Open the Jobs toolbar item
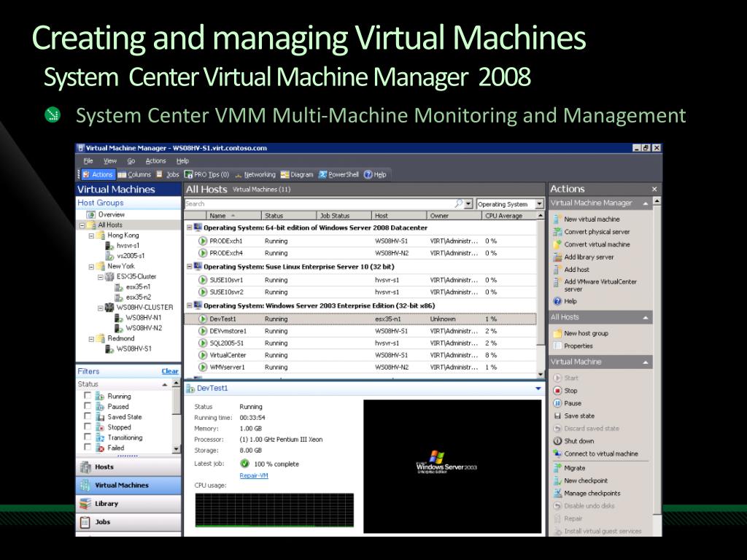747x560 pixels. coord(168,175)
